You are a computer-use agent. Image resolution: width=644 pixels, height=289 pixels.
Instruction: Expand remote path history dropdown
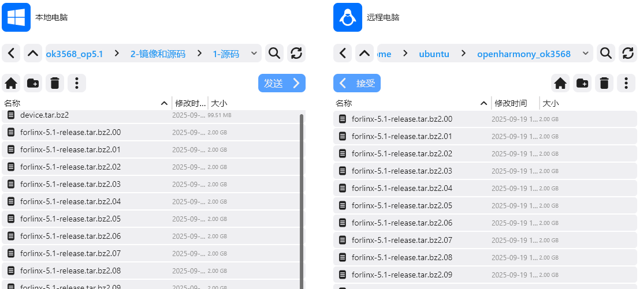pyautogui.click(x=585, y=53)
